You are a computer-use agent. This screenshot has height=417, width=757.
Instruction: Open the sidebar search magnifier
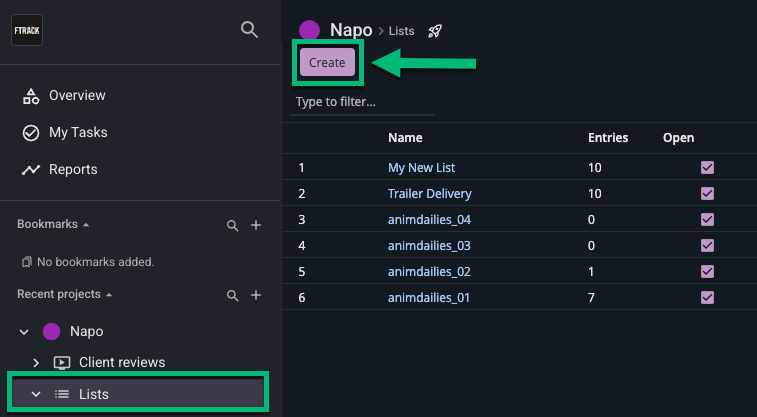click(250, 30)
